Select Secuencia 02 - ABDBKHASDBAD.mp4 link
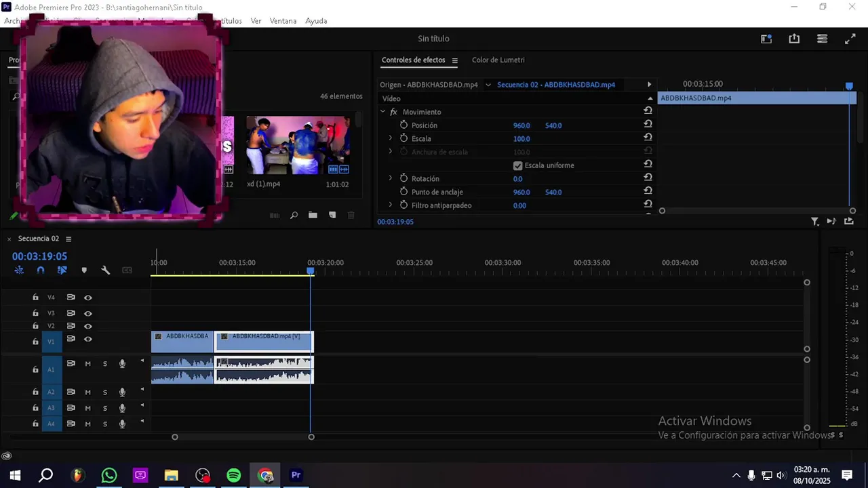The image size is (868, 488). tap(556, 85)
